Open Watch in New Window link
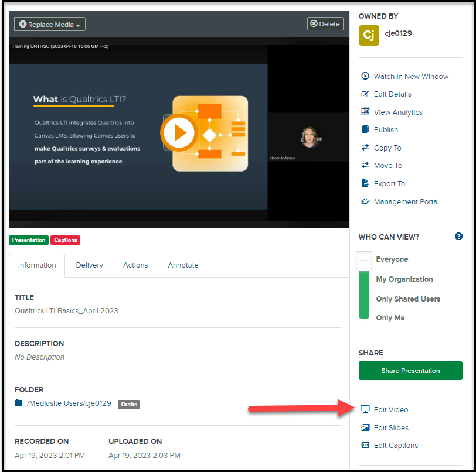Viewport: 476px width, 472px height. [x=411, y=77]
